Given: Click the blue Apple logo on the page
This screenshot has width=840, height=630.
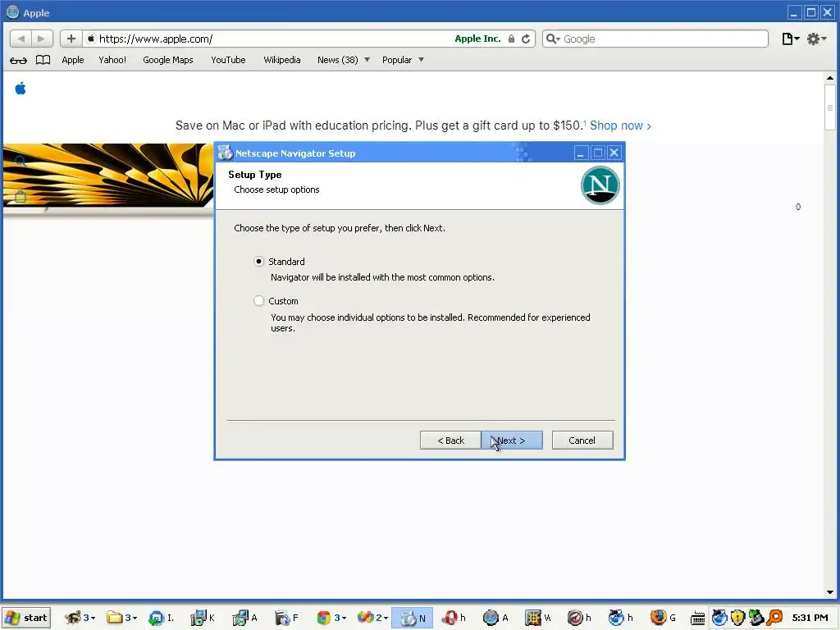Looking at the screenshot, I should 21,88.
